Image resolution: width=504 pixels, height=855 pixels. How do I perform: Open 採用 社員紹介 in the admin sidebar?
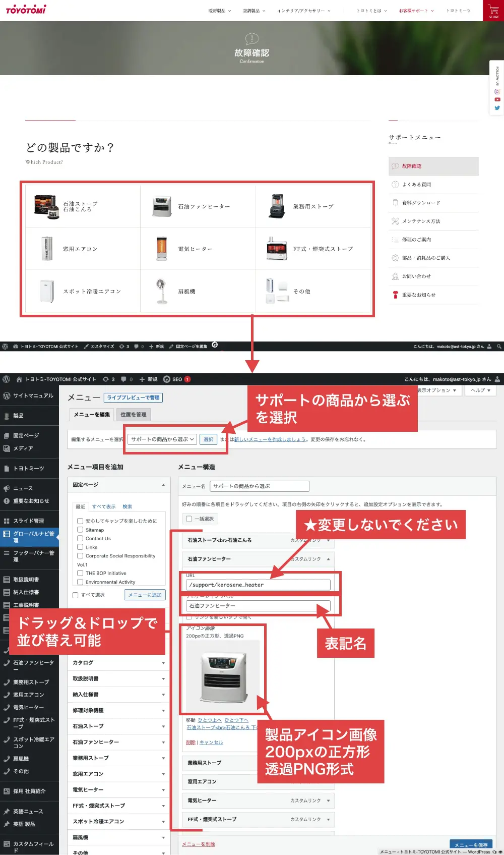[29, 791]
